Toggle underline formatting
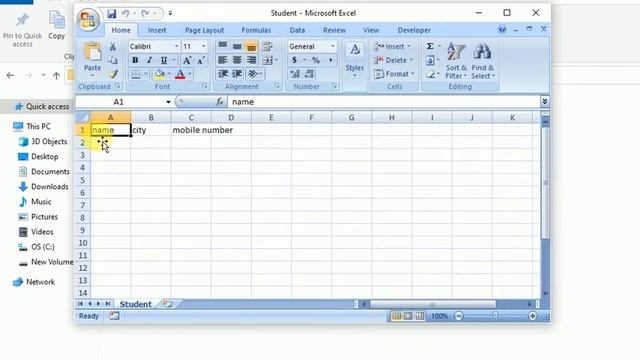The image size is (640, 360). click(164, 60)
